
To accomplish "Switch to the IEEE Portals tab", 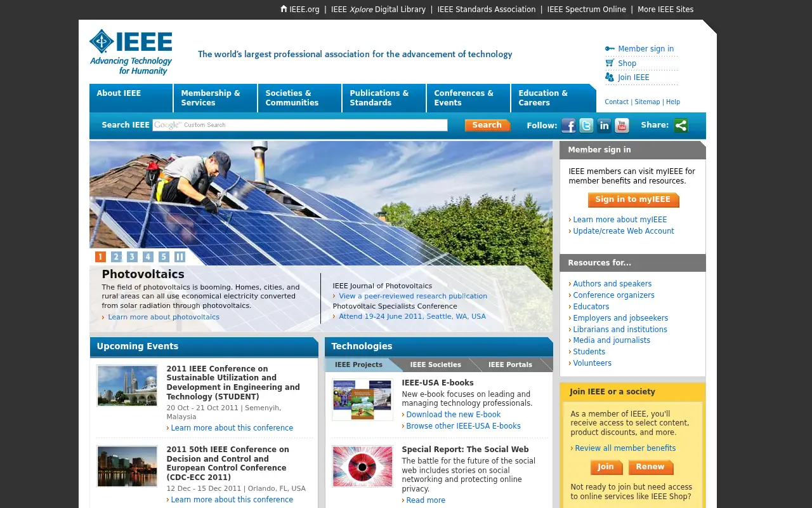I will click(x=510, y=364).
